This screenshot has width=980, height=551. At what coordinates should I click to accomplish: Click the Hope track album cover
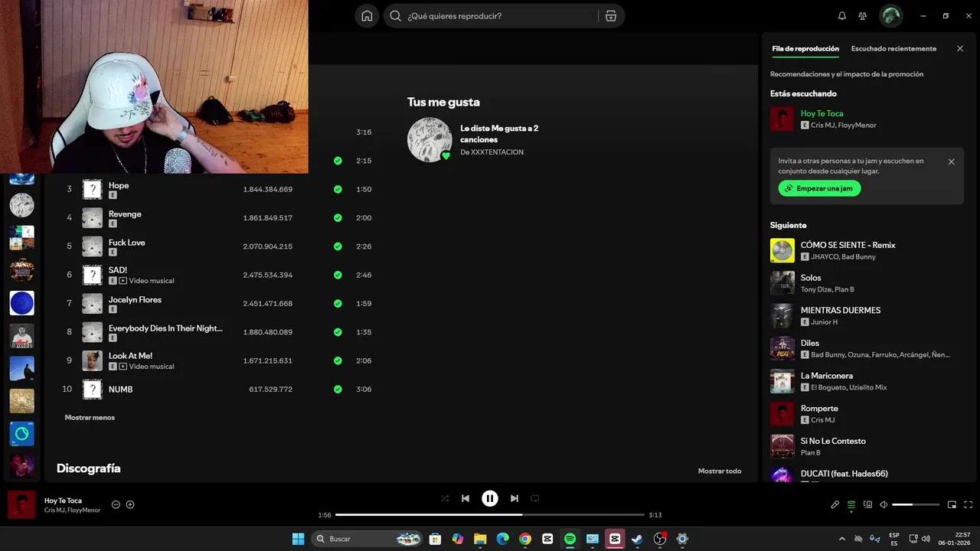click(92, 189)
